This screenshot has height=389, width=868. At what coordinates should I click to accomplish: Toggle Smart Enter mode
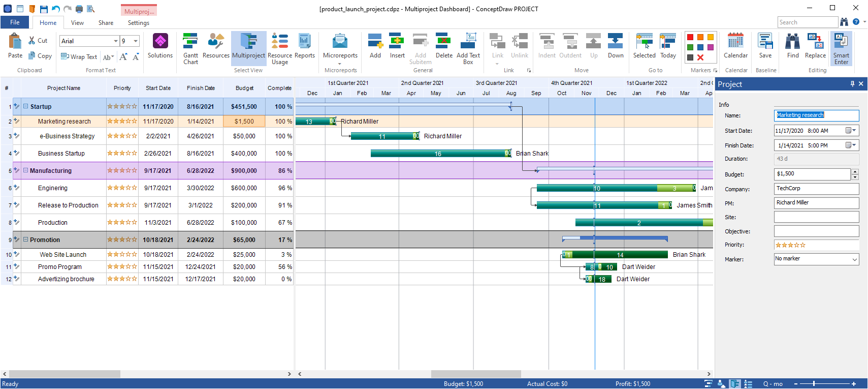tap(841, 49)
